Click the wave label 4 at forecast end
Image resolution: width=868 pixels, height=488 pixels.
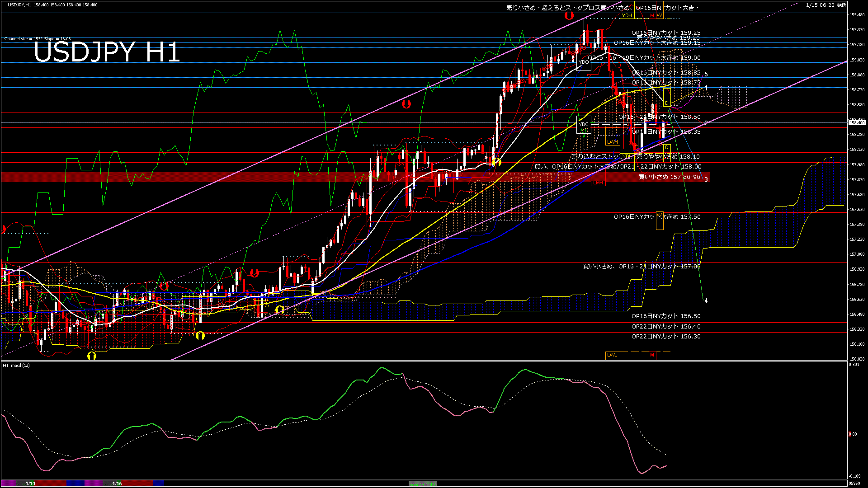[706, 300]
